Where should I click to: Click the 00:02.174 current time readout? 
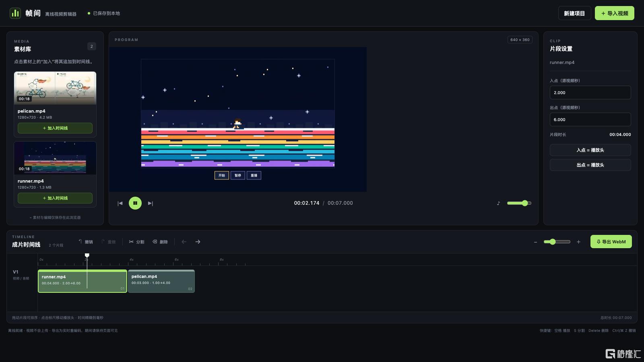pos(307,203)
